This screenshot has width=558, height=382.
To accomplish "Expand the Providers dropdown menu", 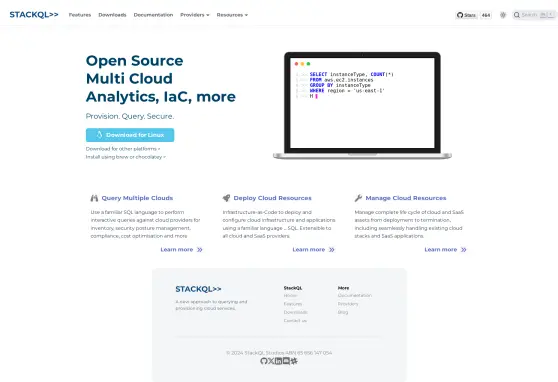I will [195, 15].
